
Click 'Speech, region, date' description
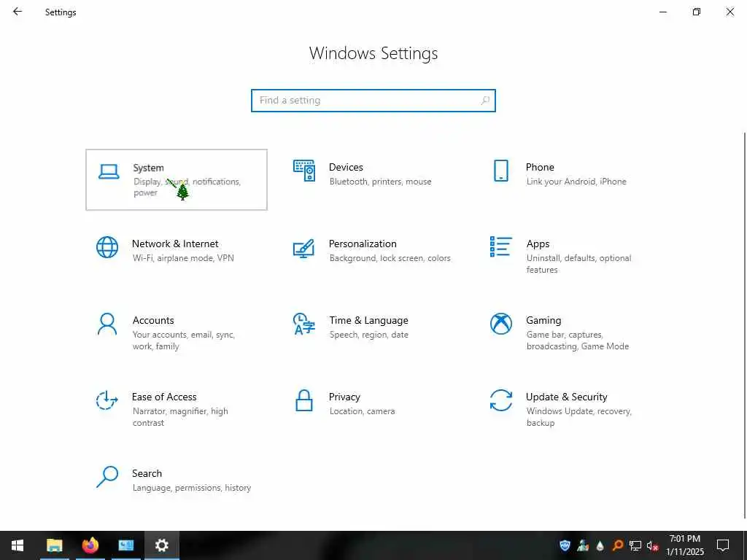click(x=368, y=335)
